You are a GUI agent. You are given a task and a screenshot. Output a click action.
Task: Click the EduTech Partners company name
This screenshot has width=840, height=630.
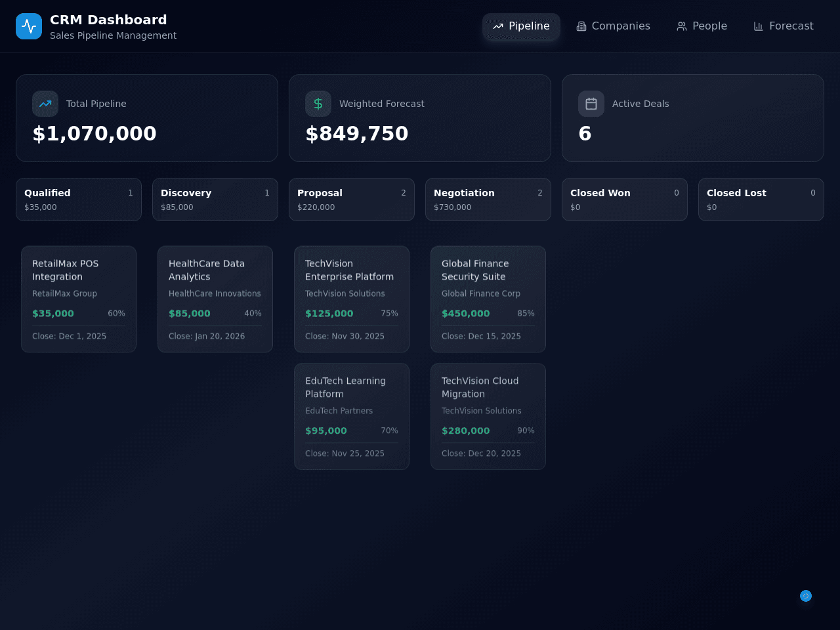tap(339, 411)
